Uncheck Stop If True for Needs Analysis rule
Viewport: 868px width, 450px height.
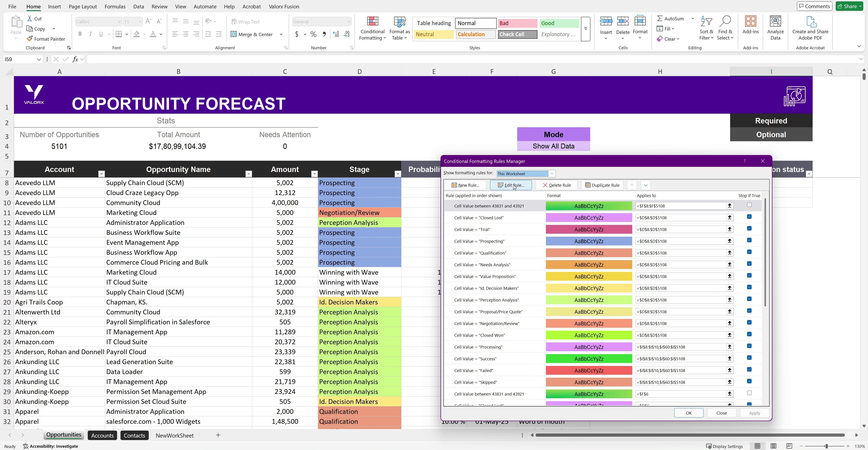click(749, 264)
